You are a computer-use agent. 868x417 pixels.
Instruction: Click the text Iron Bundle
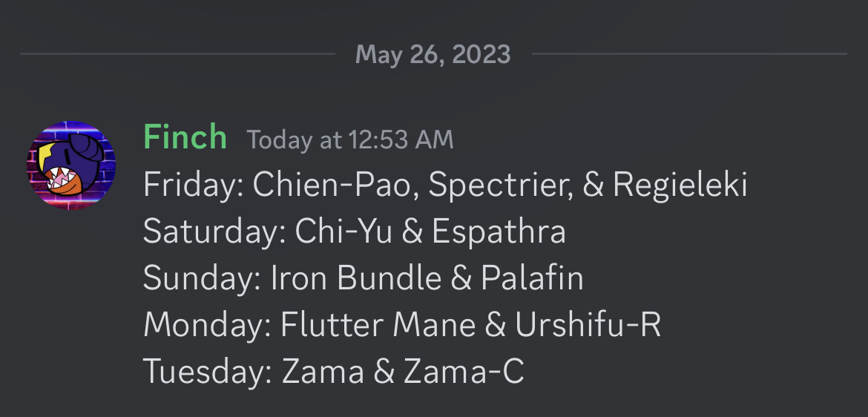point(356,278)
